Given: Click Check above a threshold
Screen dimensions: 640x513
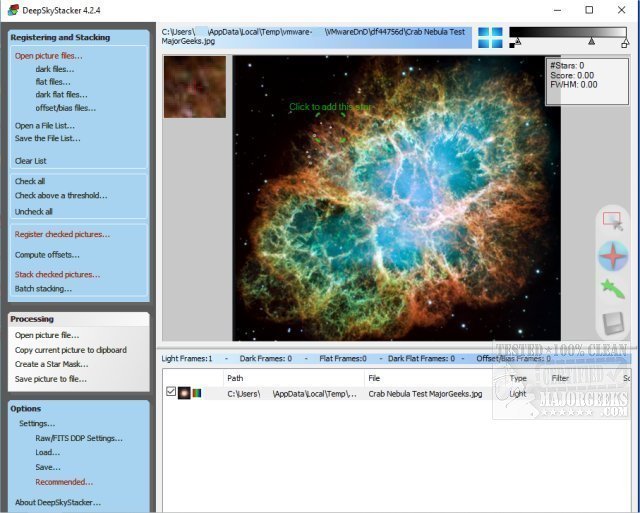Looking at the screenshot, I should click(x=61, y=195).
